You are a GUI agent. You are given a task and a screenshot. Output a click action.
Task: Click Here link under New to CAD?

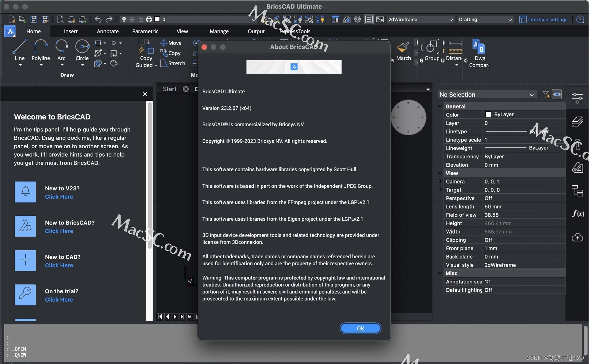[59, 265]
